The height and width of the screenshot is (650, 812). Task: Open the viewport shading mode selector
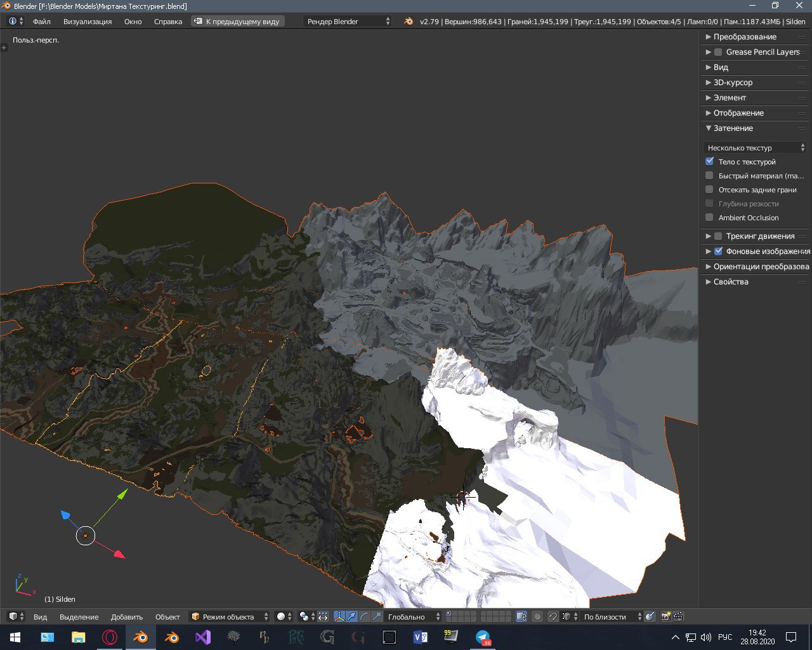pyautogui.click(x=285, y=616)
